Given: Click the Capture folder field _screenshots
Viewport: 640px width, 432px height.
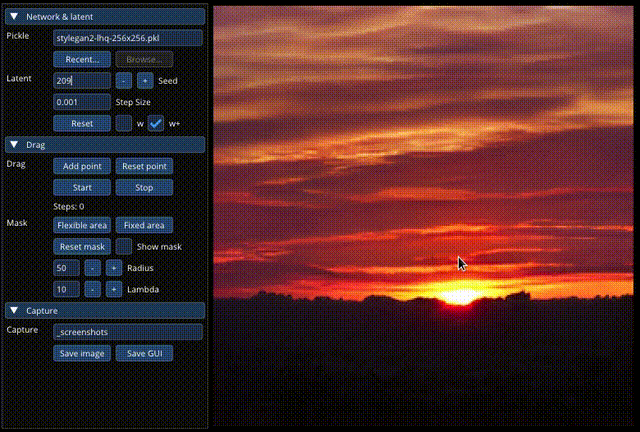Looking at the screenshot, I should [128, 332].
